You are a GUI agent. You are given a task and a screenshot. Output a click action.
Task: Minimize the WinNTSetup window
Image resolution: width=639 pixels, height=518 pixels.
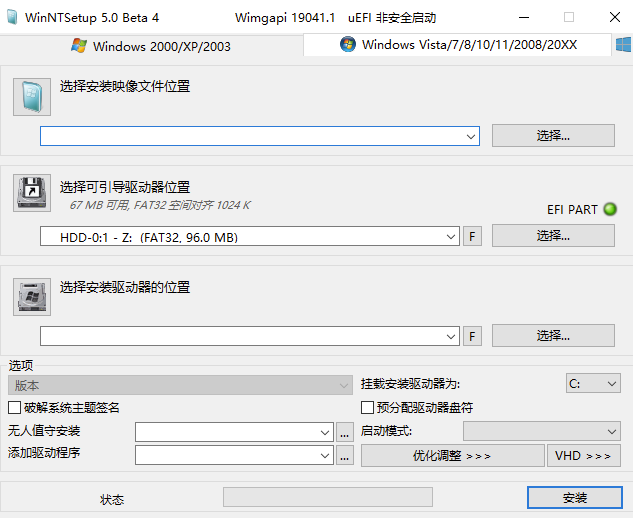pos(524,18)
